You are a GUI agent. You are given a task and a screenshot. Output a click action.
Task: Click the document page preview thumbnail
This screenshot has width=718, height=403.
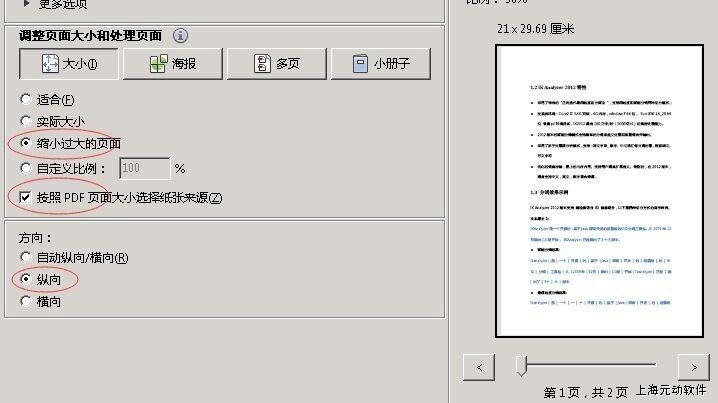click(586, 193)
